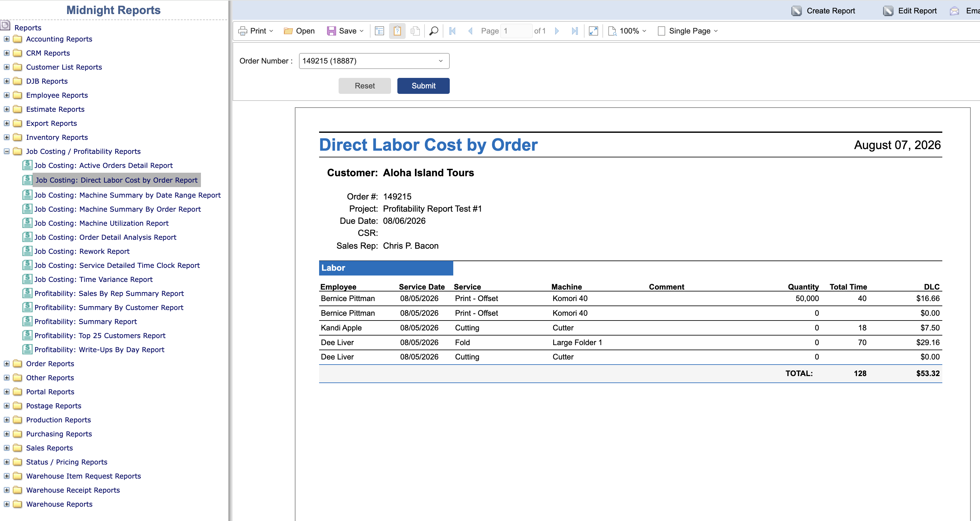This screenshot has height=521, width=980.
Task: Expand the Estimate Reports folder
Action: pyautogui.click(x=6, y=109)
